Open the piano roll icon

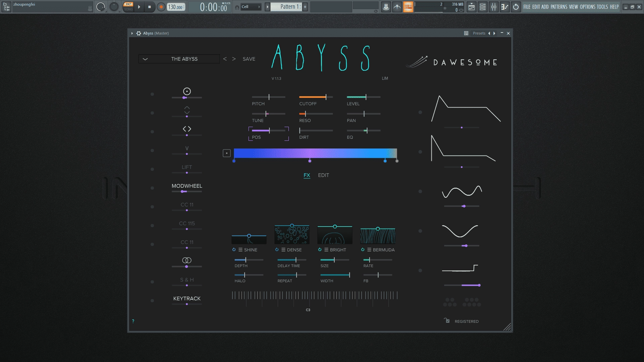tap(504, 7)
